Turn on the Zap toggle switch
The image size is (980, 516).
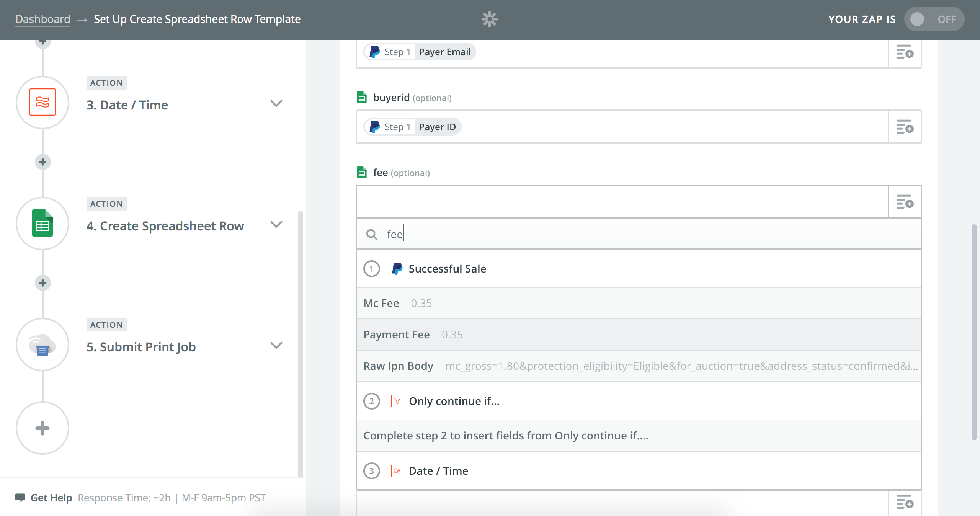(x=933, y=19)
